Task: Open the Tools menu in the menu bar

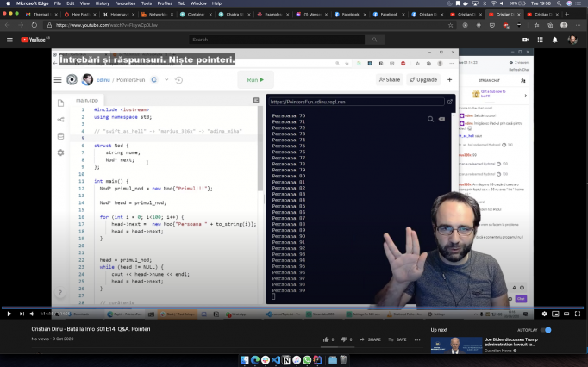Action: (x=147, y=3)
